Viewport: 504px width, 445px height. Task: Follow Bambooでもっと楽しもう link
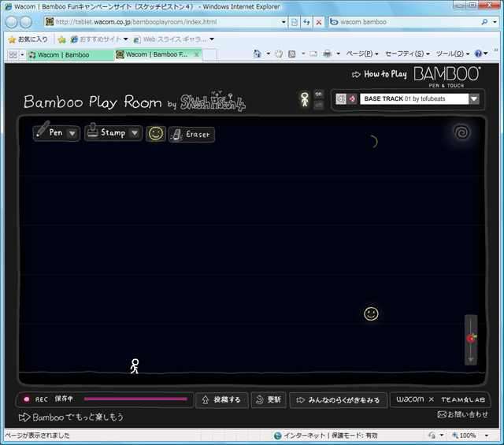[x=71, y=417]
